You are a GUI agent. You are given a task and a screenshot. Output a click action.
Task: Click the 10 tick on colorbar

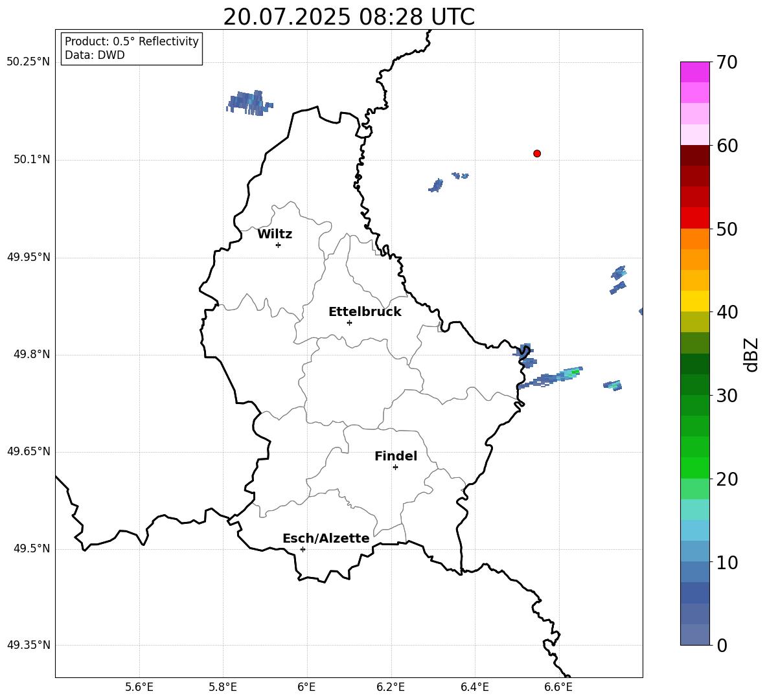coord(727,562)
